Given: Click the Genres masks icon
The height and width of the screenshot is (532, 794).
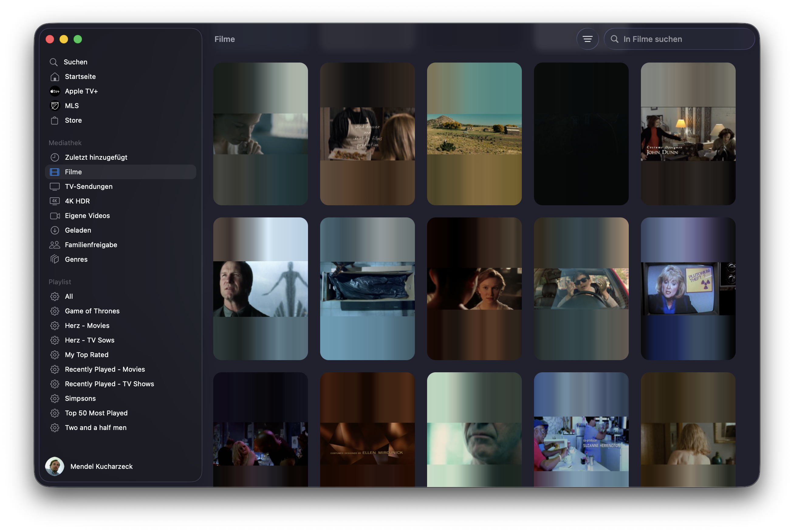Looking at the screenshot, I should click(x=55, y=260).
